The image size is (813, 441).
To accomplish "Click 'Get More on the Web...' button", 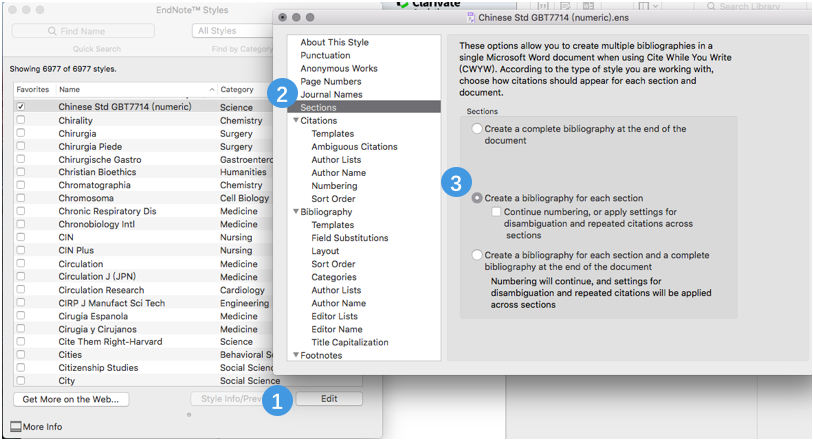I will (x=70, y=399).
